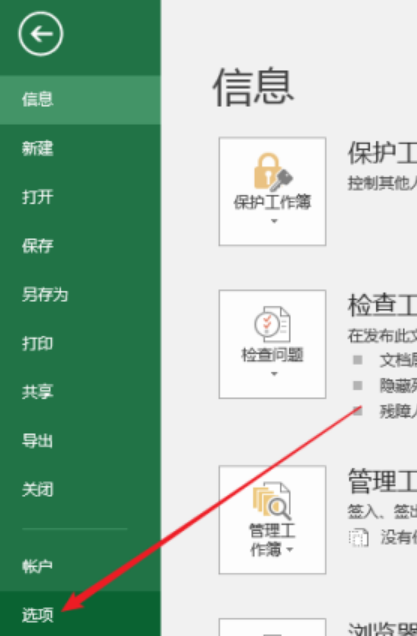Choose 打开 in the sidebar
Screen dimensions: 417x636
click(80, 197)
